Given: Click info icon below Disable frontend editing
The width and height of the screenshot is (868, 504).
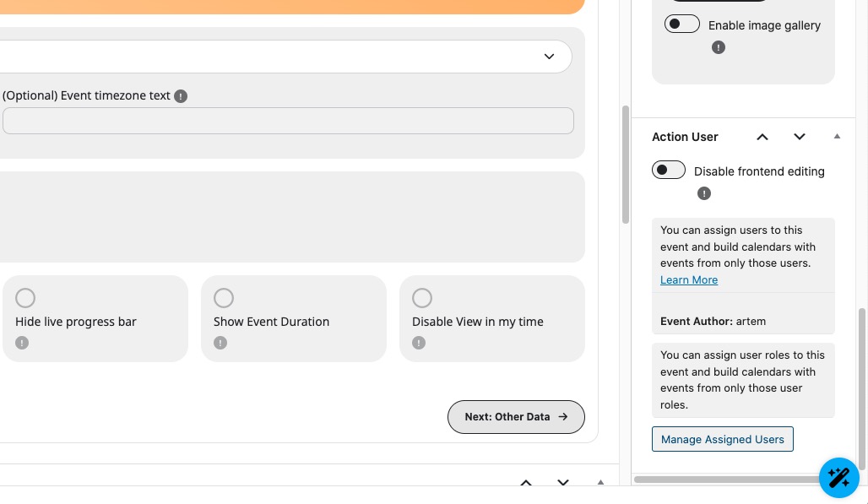Looking at the screenshot, I should 704,194.
